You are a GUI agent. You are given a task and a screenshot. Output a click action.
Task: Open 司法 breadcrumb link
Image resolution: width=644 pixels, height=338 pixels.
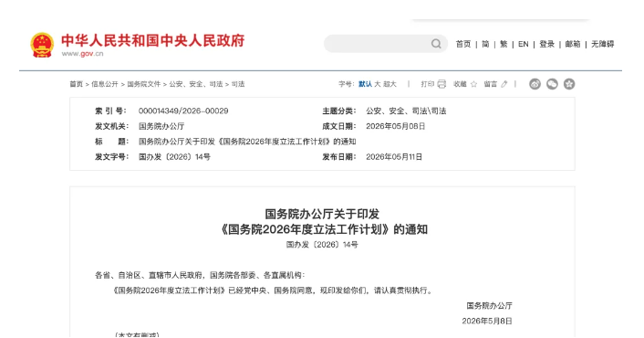point(238,84)
